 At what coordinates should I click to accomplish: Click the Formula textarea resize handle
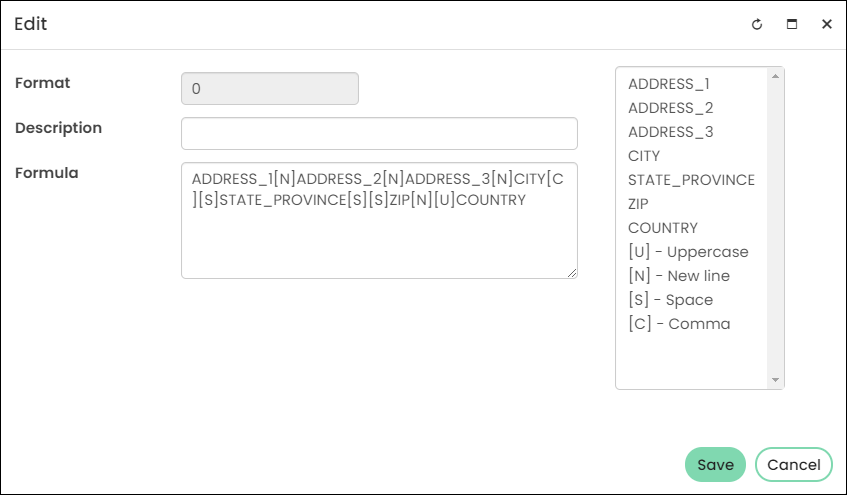point(572,273)
